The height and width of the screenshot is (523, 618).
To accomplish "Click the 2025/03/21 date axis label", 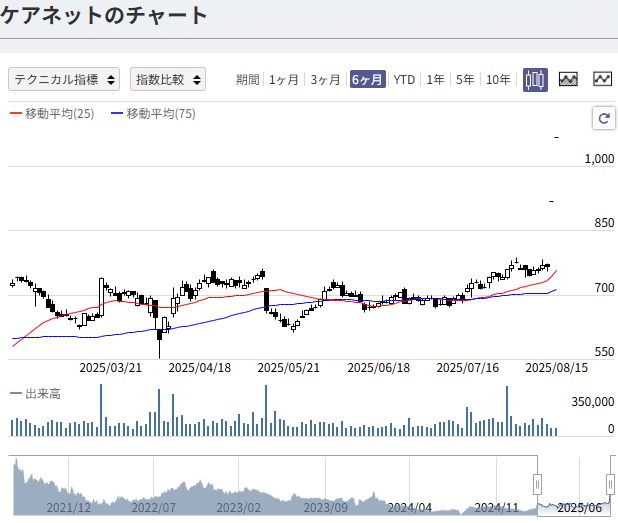I will pos(110,368).
